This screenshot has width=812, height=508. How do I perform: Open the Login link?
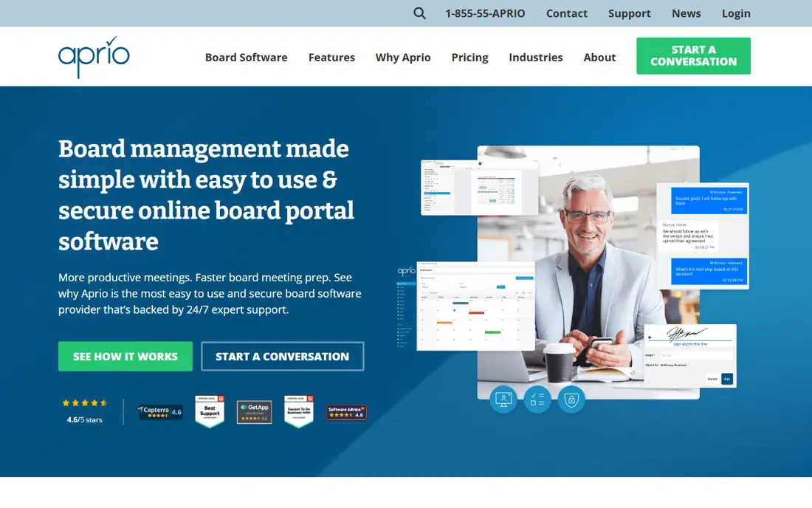tap(736, 13)
